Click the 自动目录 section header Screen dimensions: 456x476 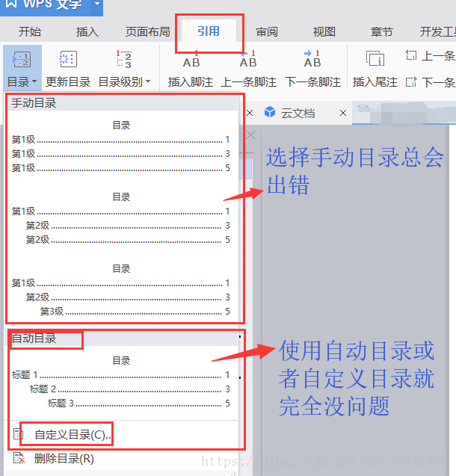122,339
